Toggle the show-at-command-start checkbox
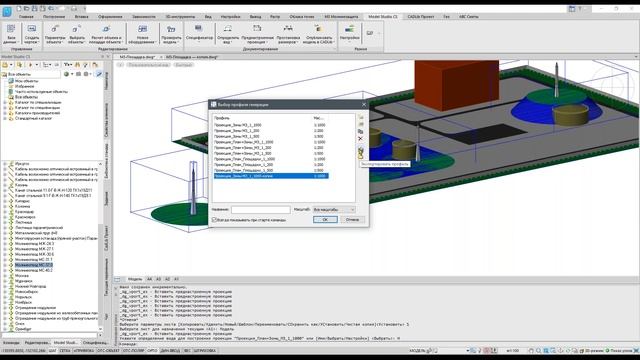This screenshot has width=640, height=360. 214,220
